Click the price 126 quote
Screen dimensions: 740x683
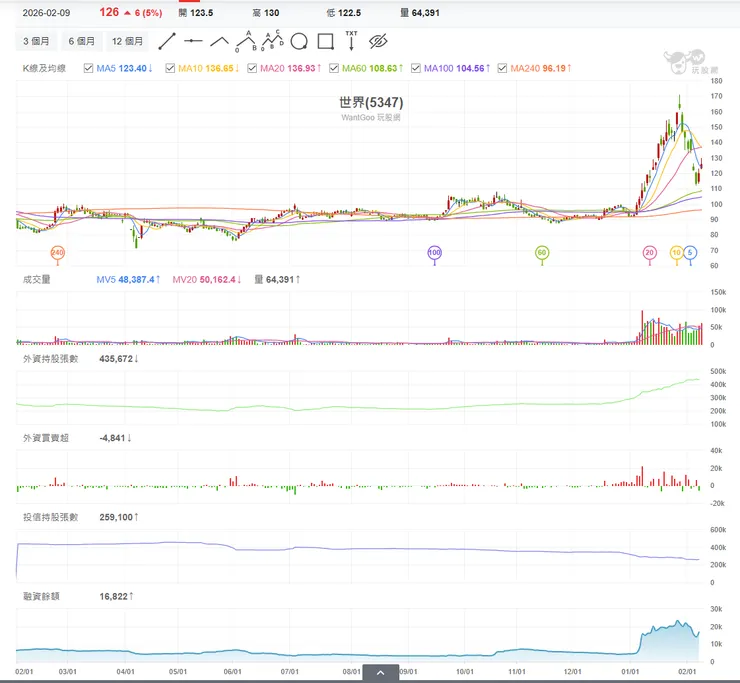click(109, 12)
